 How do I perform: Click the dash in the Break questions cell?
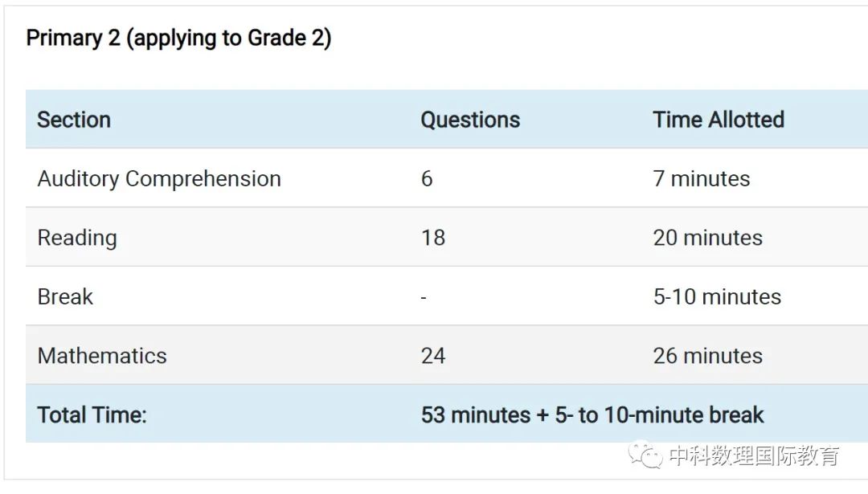point(424,298)
